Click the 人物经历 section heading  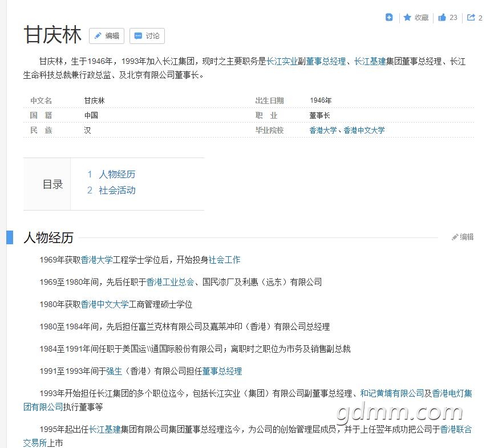tap(48, 237)
